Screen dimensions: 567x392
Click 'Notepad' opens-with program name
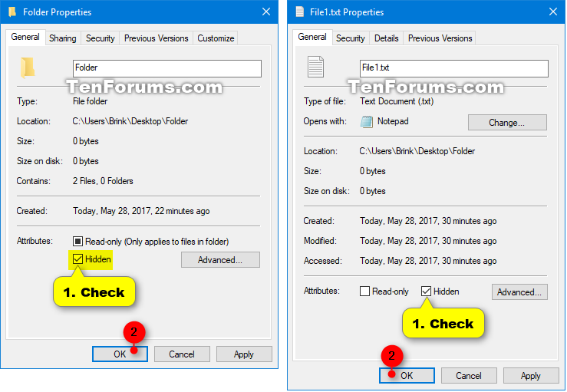(x=393, y=121)
